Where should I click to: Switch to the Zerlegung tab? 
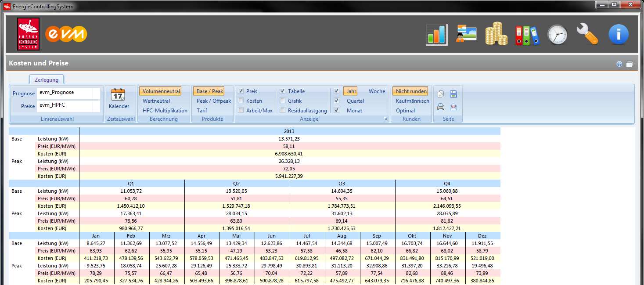pos(47,79)
